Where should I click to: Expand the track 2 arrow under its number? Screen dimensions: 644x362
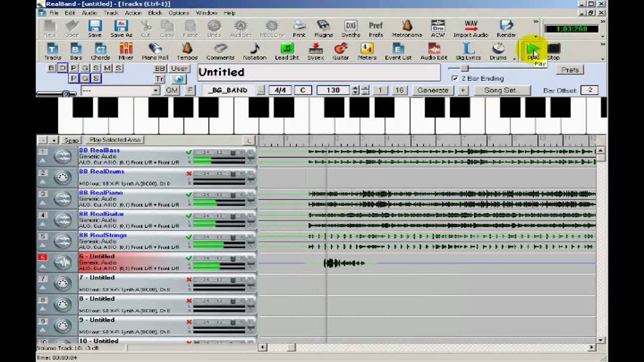click(43, 182)
